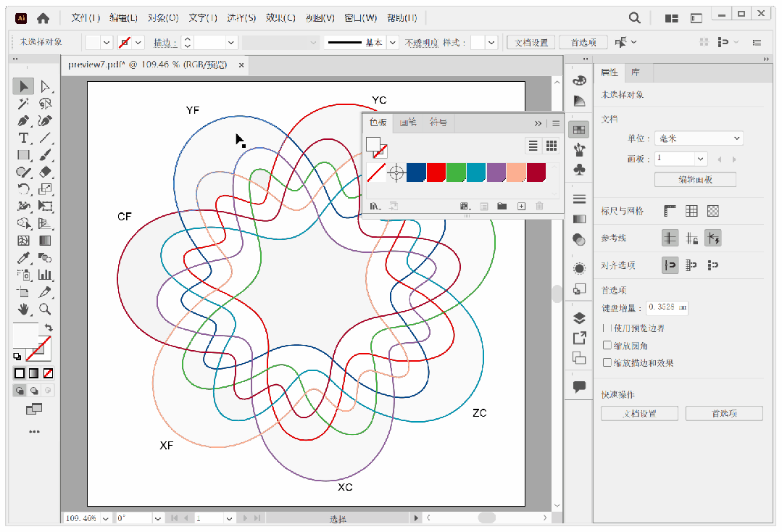Open the 效果 menu
782x532 pixels.
(280, 18)
